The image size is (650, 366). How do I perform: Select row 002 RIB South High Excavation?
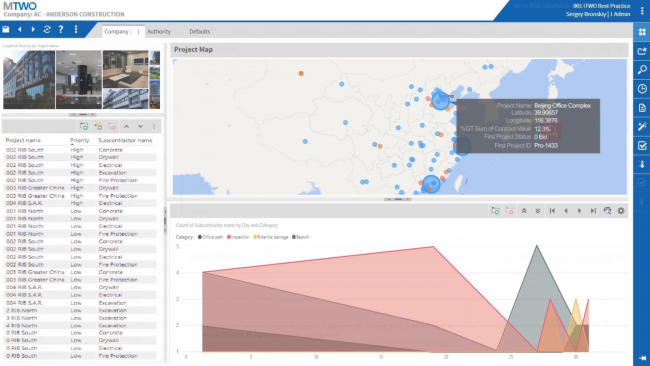click(80, 172)
